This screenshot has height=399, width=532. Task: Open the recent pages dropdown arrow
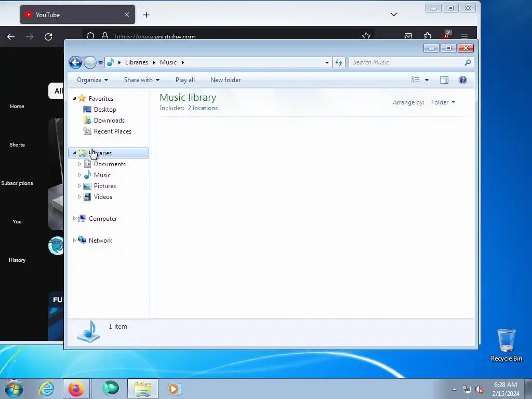(x=100, y=63)
